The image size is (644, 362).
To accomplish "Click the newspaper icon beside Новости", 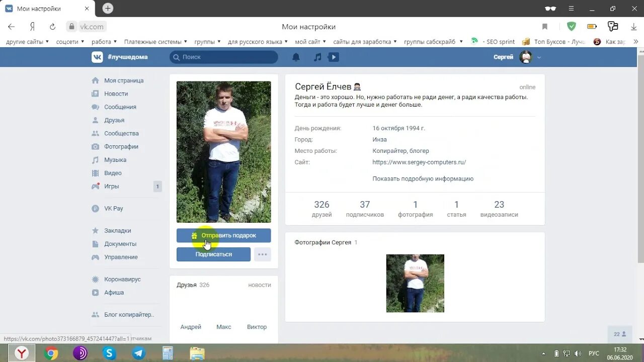I will (x=95, y=94).
